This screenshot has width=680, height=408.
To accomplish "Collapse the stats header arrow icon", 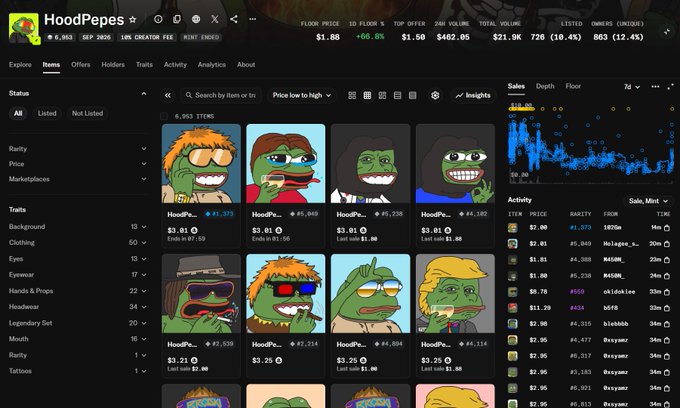I will tap(667, 32).
